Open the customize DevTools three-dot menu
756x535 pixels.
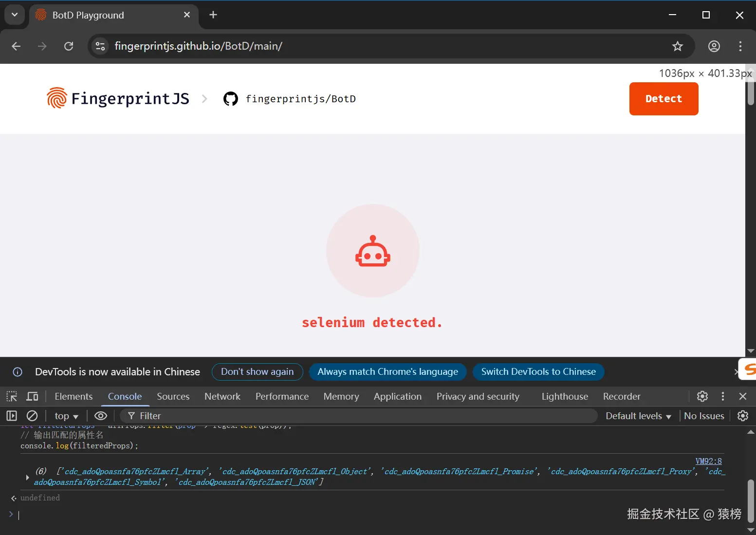[x=722, y=396]
